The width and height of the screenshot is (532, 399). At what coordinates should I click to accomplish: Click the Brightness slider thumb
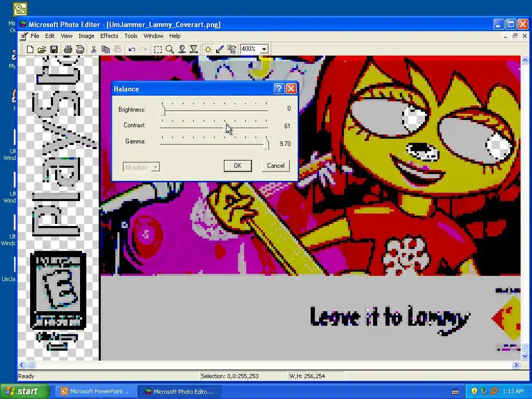[163, 111]
